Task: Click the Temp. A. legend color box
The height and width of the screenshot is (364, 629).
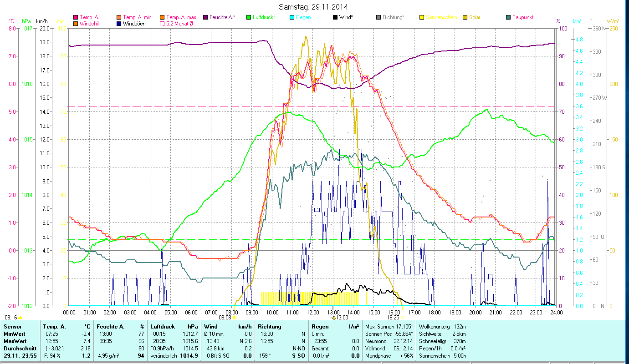Action: point(76,17)
